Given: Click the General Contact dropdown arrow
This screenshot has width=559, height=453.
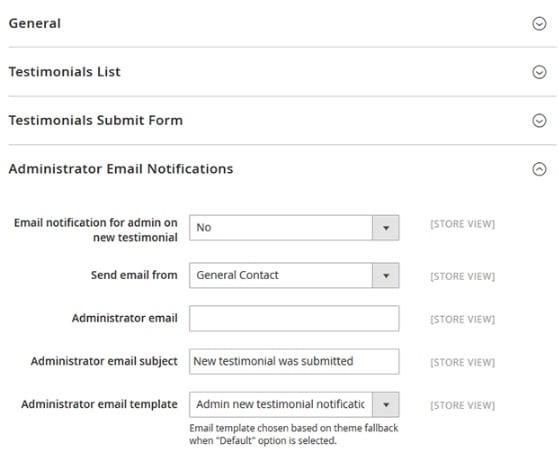Looking at the screenshot, I should (x=386, y=276).
